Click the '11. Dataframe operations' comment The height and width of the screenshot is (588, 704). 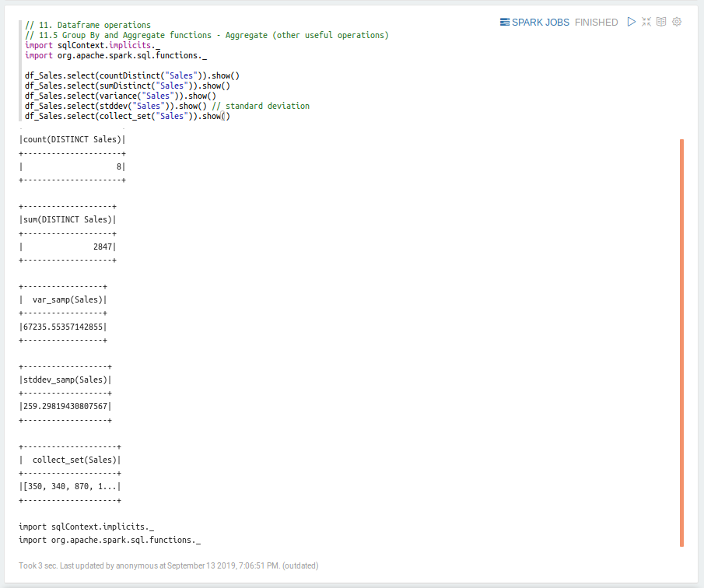tap(88, 25)
